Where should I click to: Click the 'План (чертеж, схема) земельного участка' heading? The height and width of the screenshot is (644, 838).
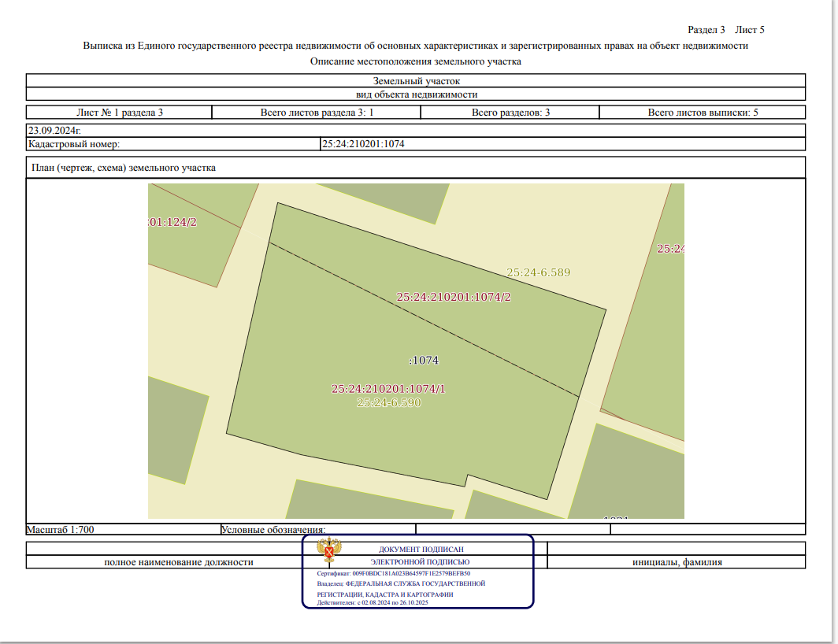coord(123,168)
